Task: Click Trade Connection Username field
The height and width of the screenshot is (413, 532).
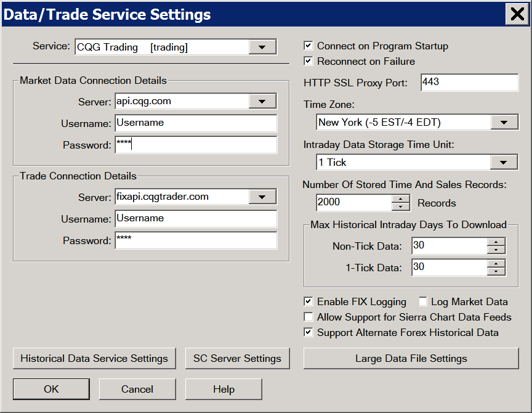Action: tap(196, 218)
